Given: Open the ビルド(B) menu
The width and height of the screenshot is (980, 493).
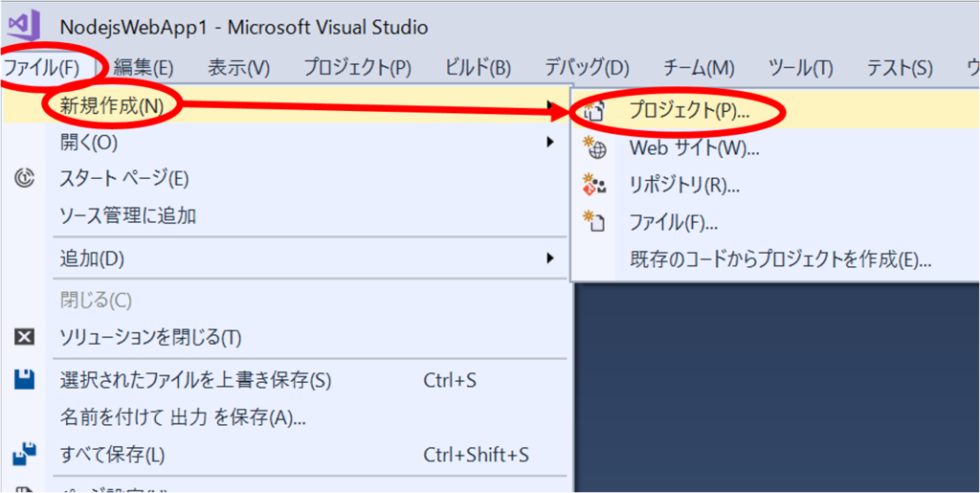Looking at the screenshot, I should click(x=479, y=68).
